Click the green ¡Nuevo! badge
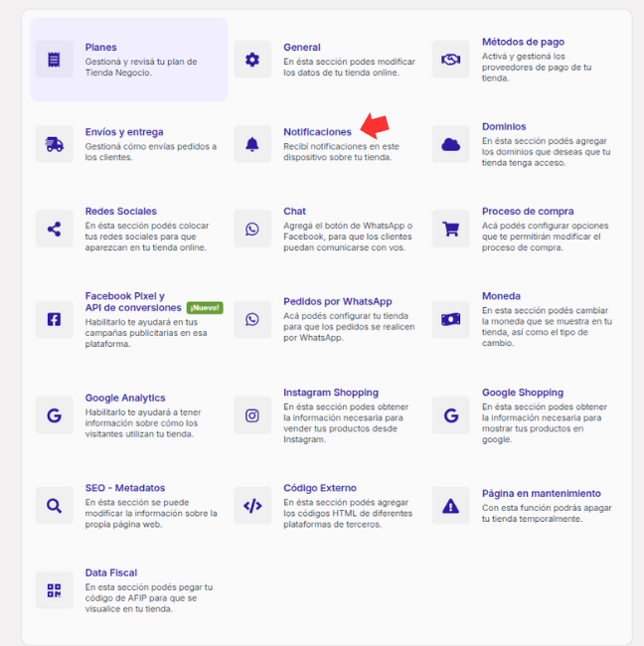This screenshot has height=646, width=644. click(x=205, y=308)
